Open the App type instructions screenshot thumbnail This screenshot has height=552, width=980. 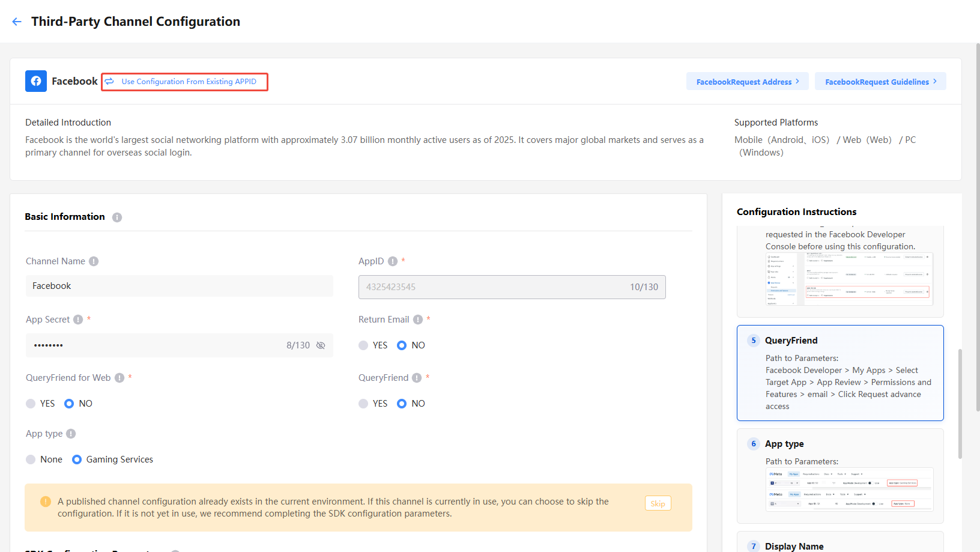tap(849, 490)
